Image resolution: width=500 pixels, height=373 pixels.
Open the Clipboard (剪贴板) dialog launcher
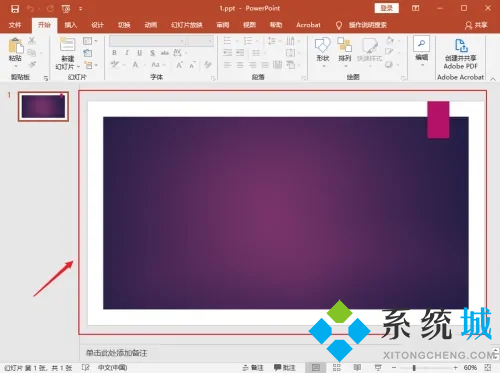click(46, 78)
